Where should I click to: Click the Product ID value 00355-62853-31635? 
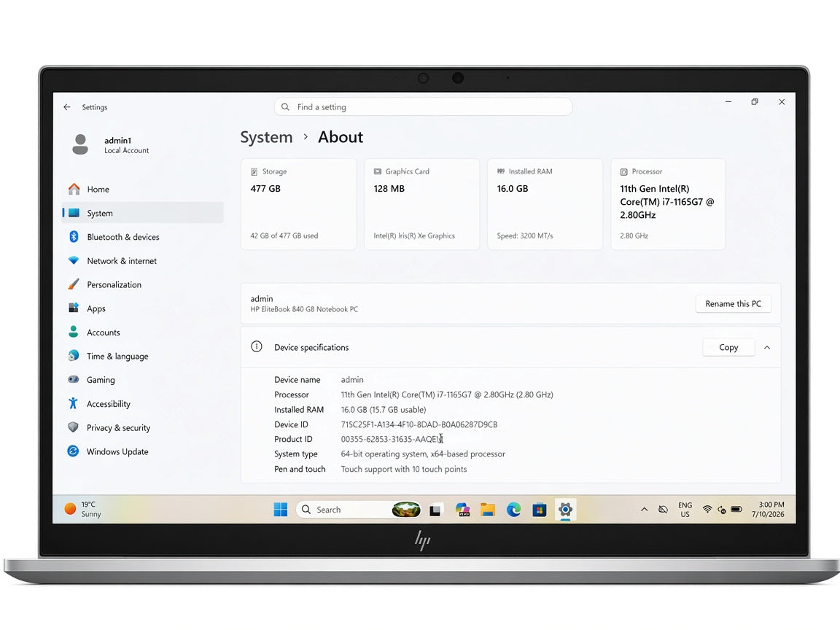pyautogui.click(x=391, y=439)
